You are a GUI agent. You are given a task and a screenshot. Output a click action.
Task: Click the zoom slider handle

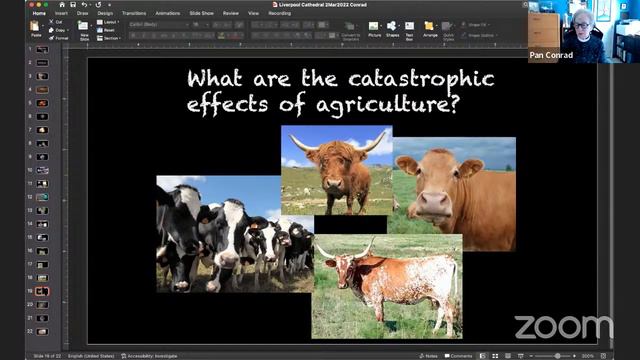(x=557, y=356)
